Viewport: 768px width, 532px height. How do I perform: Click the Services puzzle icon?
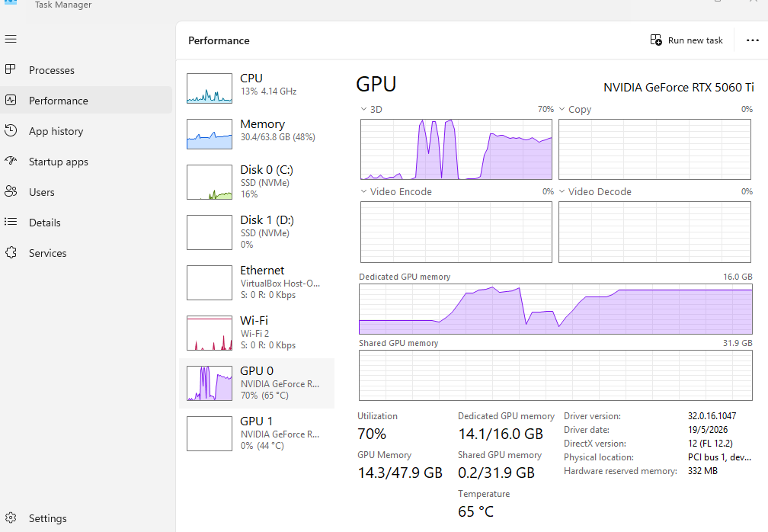click(11, 252)
